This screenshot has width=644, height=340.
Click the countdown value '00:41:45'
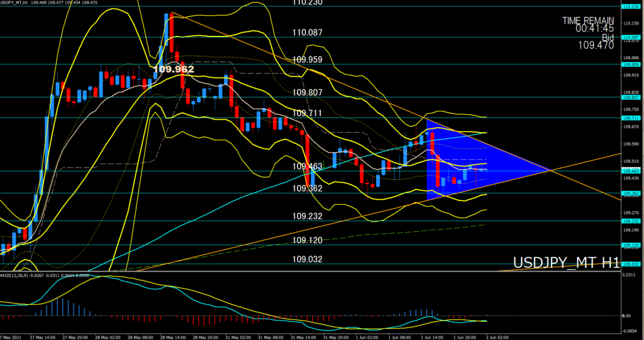tap(594, 29)
